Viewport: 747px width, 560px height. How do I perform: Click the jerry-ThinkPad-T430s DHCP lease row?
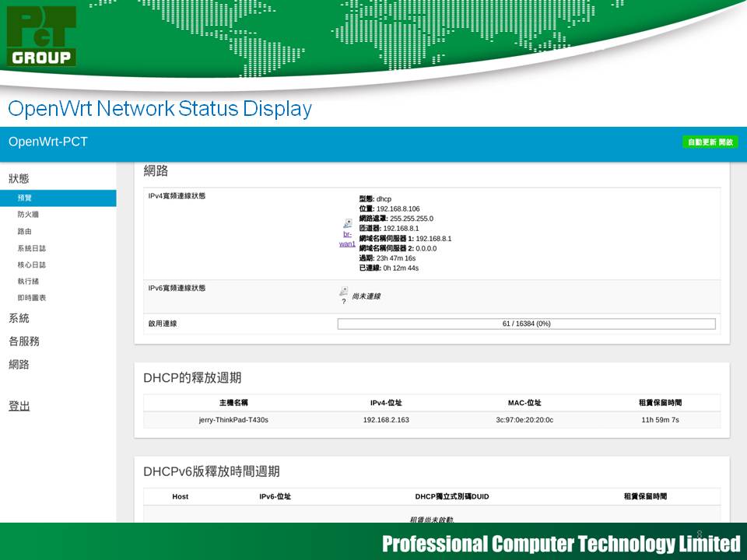(x=432, y=420)
